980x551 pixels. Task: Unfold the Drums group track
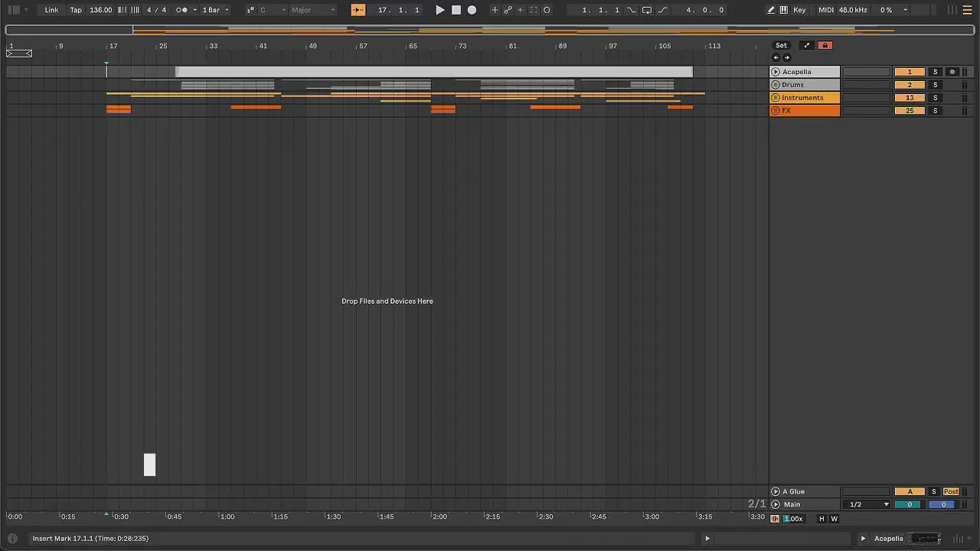coord(776,85)
